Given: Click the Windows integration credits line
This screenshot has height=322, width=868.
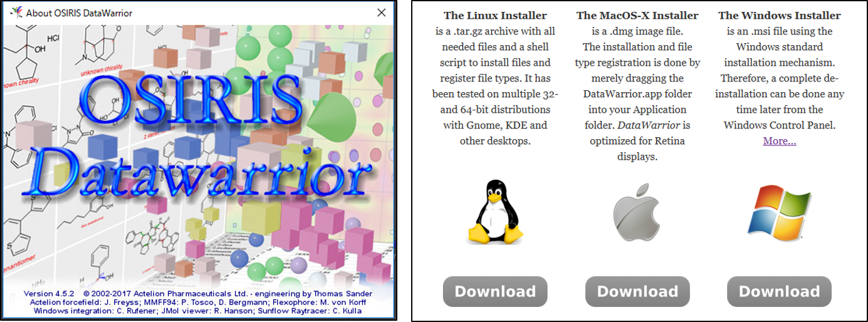Looking at the screenshot, I should (x=197, y=311).
